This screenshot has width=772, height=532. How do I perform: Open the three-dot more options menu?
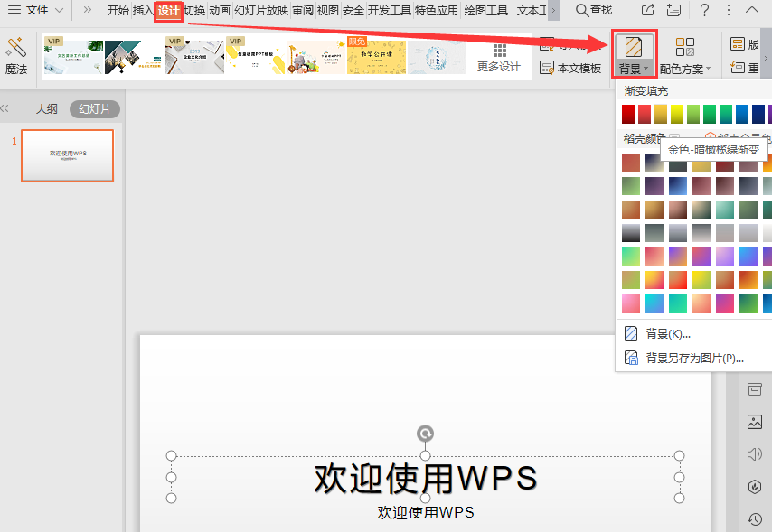click(x=729, y=10)
